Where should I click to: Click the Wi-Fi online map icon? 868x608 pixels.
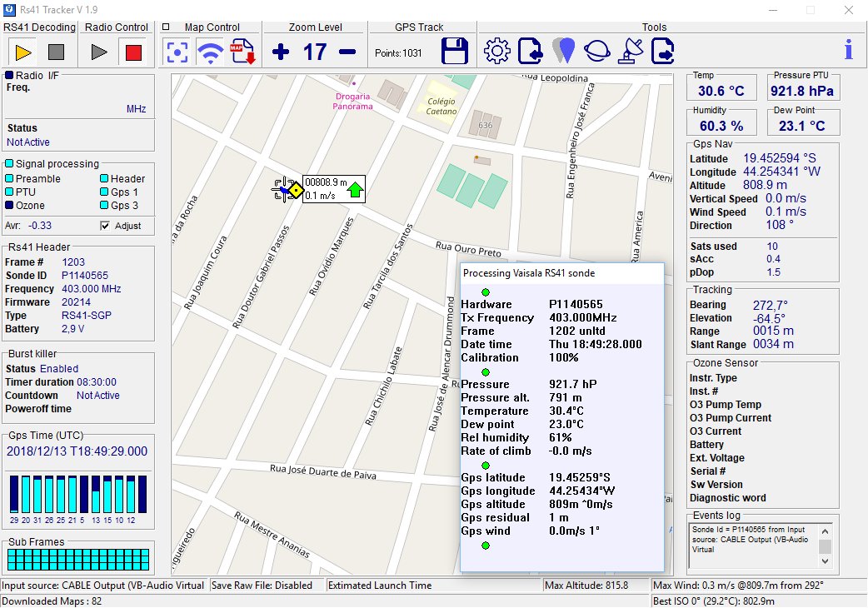point(210,52)
